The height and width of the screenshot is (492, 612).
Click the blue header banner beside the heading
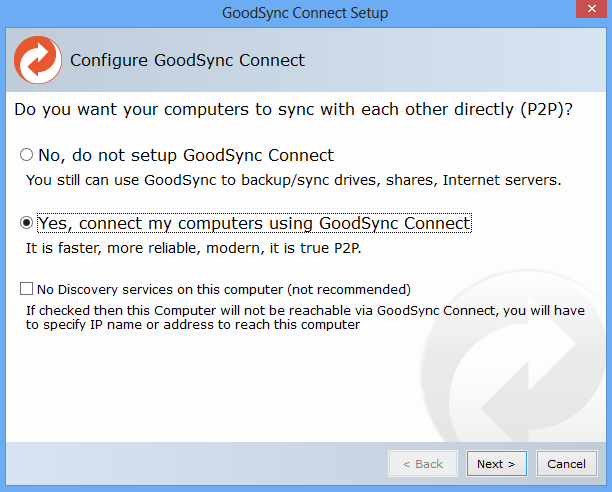(x=453, y=60)
